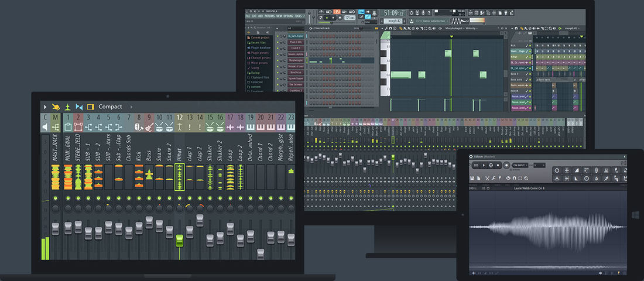Open the PATTERNS menu in FL Studio
The image size is (644, 281).
[269, 16]
